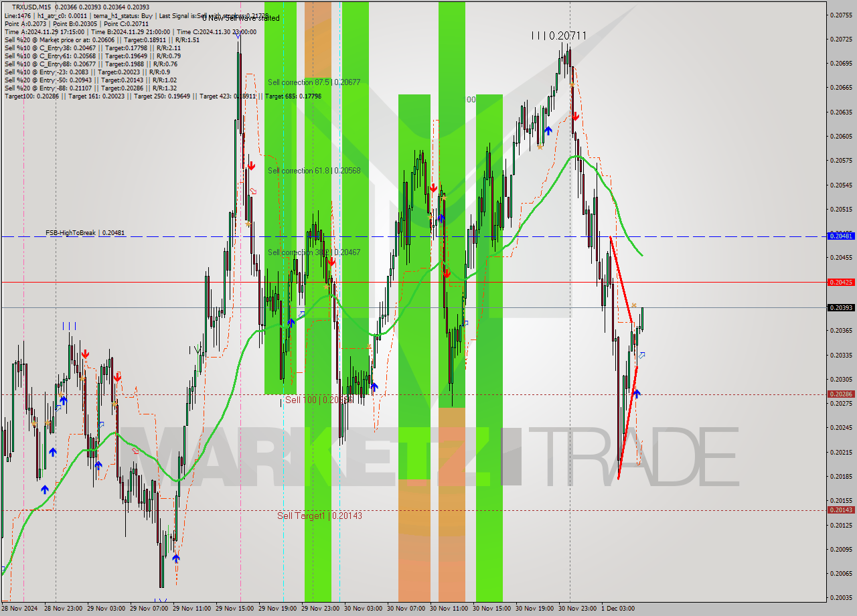Click the '30 Nov 23:00' time axis label

pyautogui.click(x=577, y=608)
